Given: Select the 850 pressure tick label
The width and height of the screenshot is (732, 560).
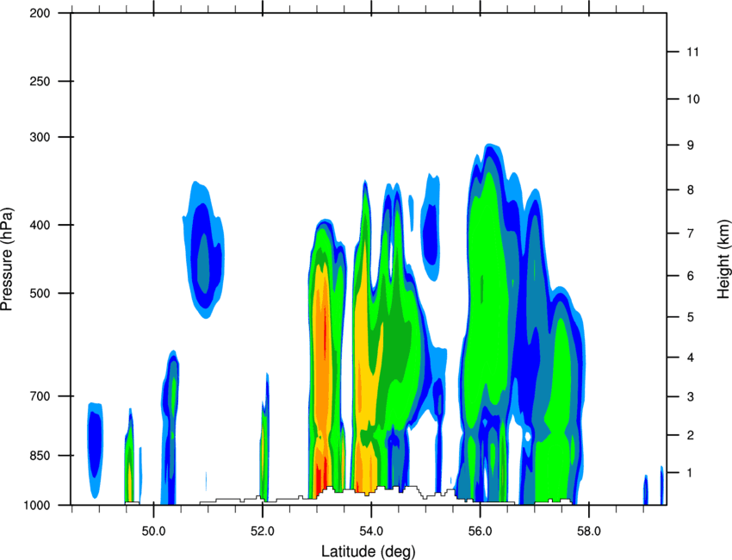Looking at the screenshot, I should [x=40, y=456].
